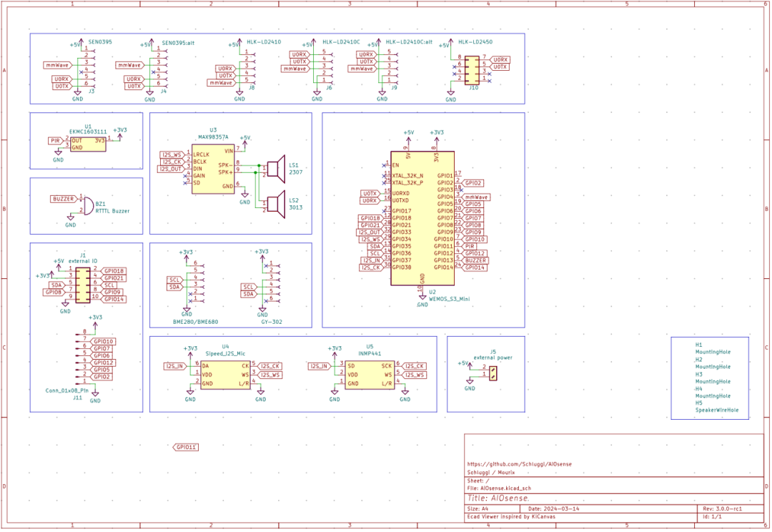Viewport: 772px width, 532px height.
Task: Select the U5 INMP441 microphone symbol
Action: [370, 375]
